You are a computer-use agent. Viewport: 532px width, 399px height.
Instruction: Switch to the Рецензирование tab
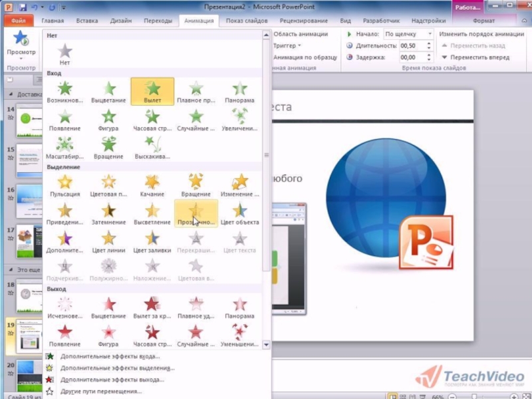(304, 21)
